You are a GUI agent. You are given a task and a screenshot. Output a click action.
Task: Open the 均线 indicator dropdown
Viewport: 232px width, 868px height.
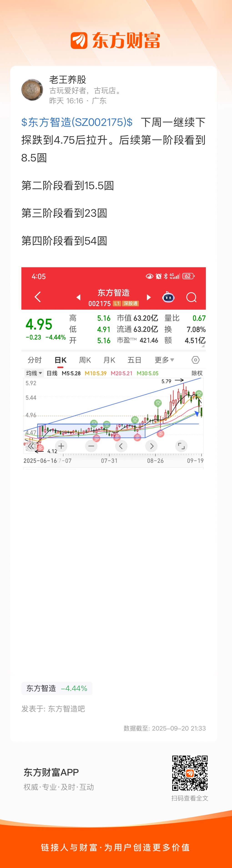pyautogui.click(x=34, y=373)
